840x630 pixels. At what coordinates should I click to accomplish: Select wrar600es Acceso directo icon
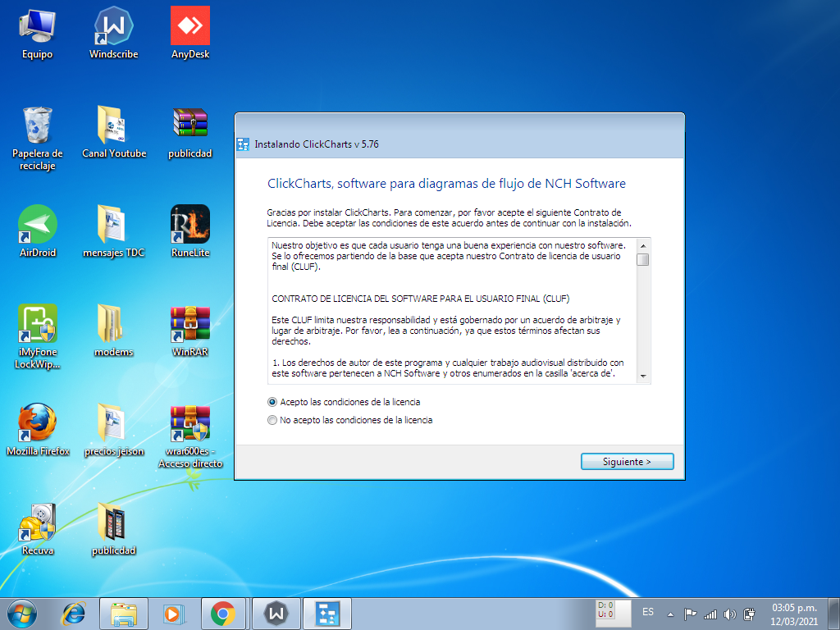(x=190, y=436)
